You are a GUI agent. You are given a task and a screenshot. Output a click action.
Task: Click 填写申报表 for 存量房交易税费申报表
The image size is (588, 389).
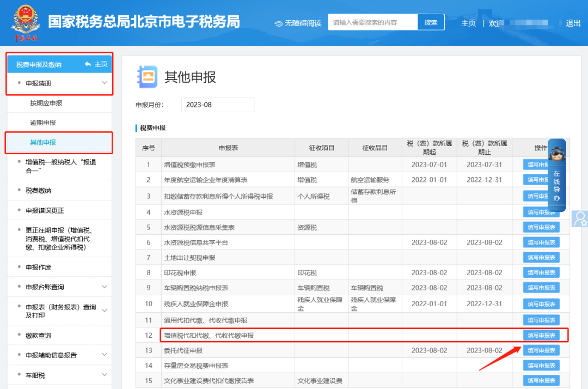541,366
